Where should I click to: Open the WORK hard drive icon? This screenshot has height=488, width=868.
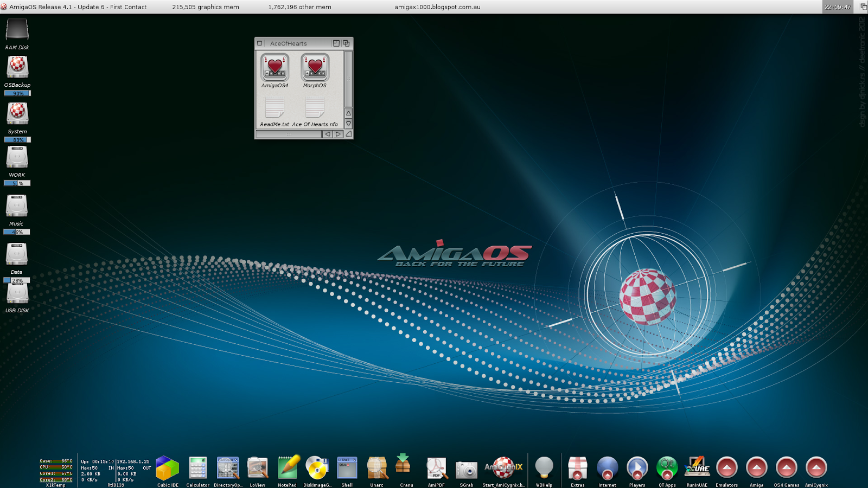pyautogui.click(x=17, y=157)
